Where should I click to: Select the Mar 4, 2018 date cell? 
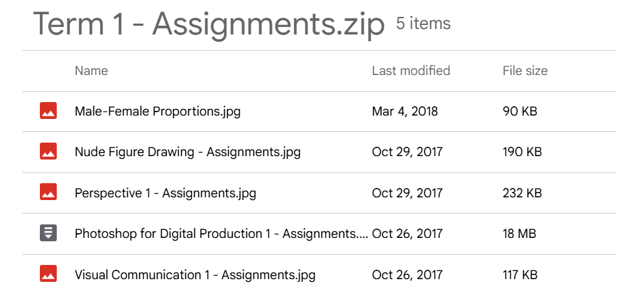click(x=405, y=112)
